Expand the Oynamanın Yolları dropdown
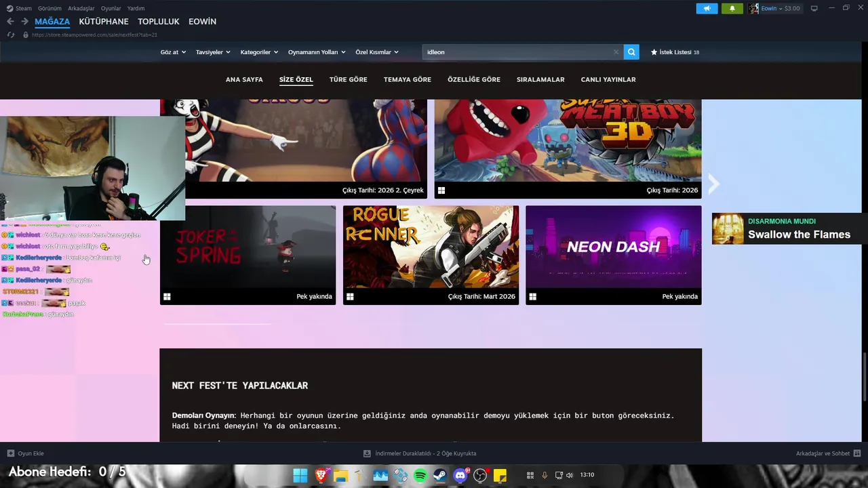 (317, 52)
